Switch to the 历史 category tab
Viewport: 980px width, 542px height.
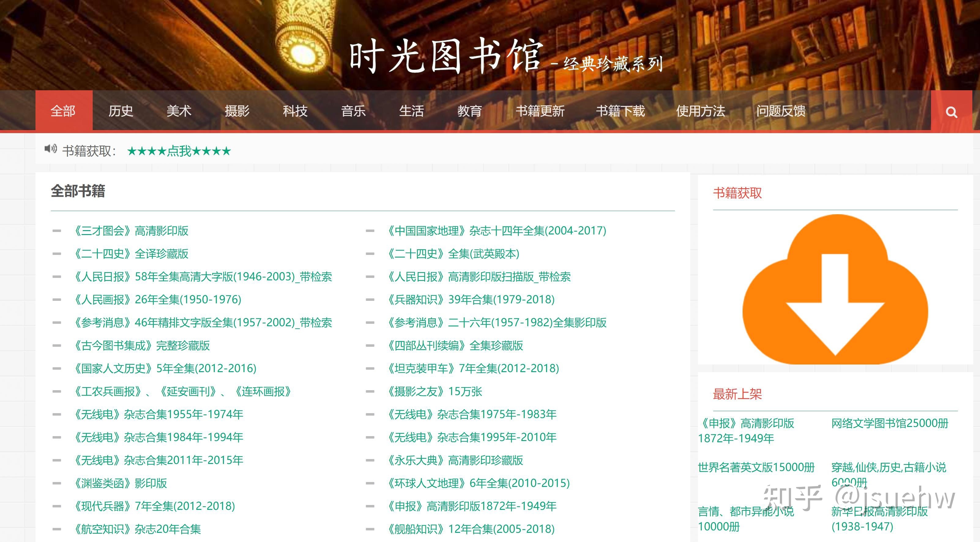pyautogui.click(x=120, y=111)
